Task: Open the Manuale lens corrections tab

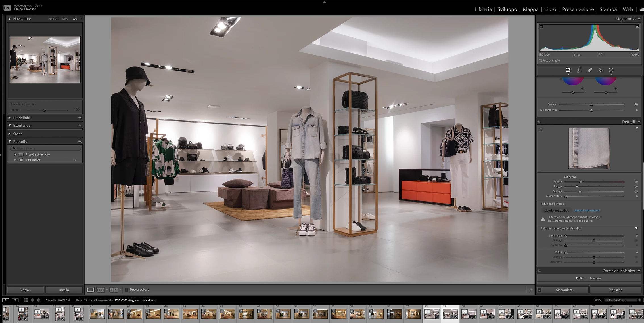Action: pos(595,278)
